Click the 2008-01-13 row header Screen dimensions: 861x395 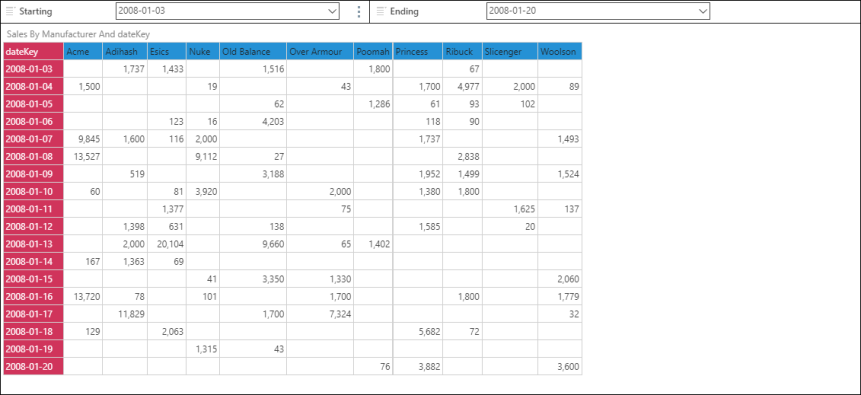click(x=33, y=244)
